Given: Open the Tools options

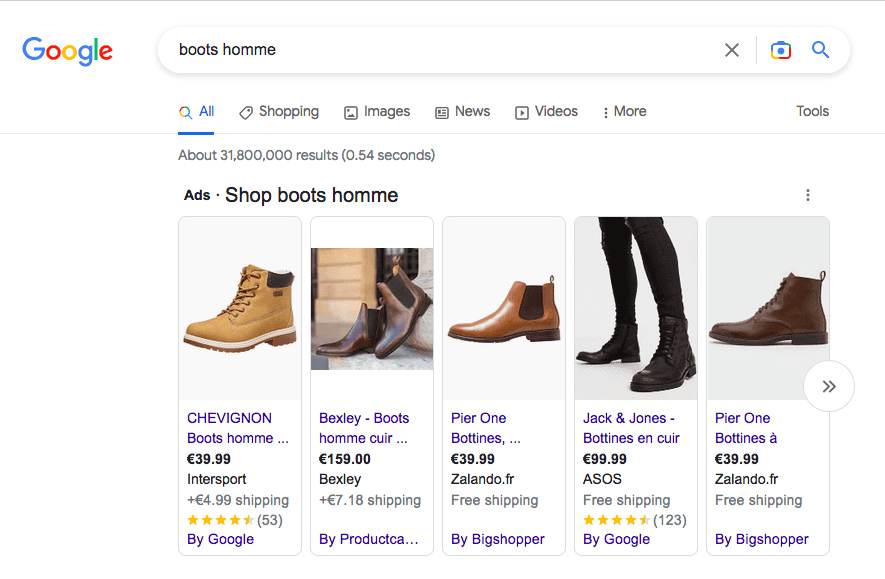Looking at the screenshot, I should [812, 111].
